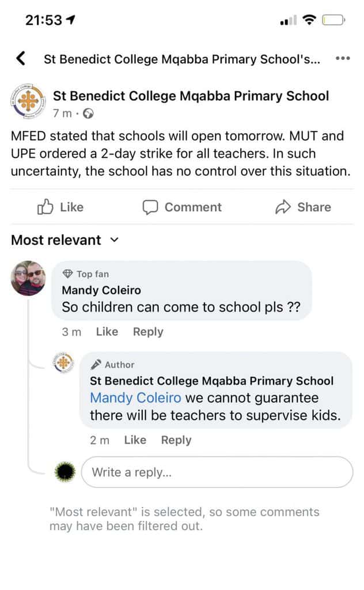Tap the Write a reply input field
Image resolution: width=364 pixels, height=590 pixels.
tap(217, 472)
